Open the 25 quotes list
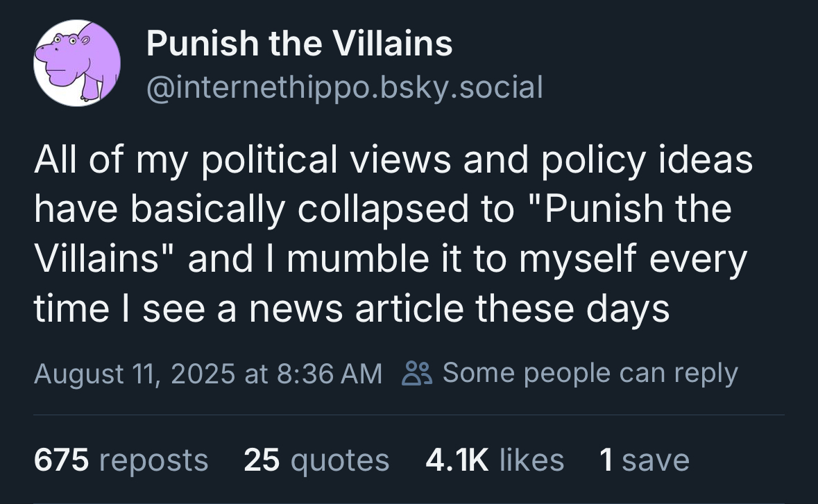The width and height of the screenshot is (818, 504). [x=316, y=460]
